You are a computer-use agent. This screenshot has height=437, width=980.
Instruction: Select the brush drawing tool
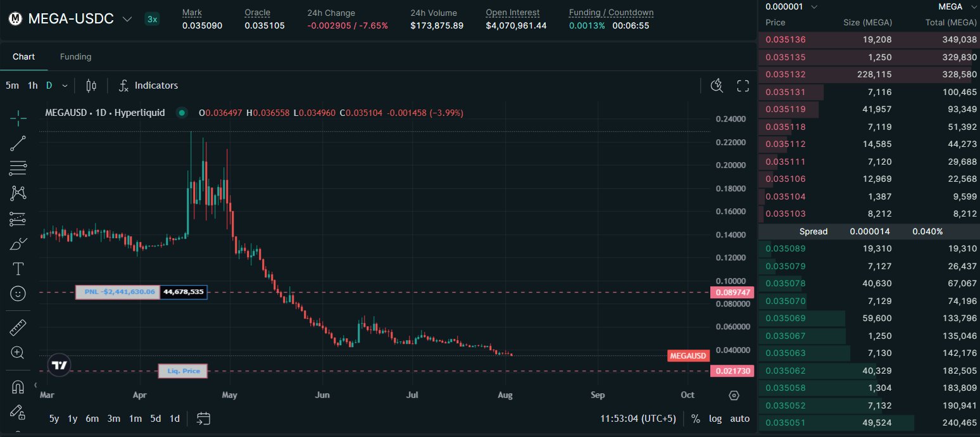tap(18, 244)
